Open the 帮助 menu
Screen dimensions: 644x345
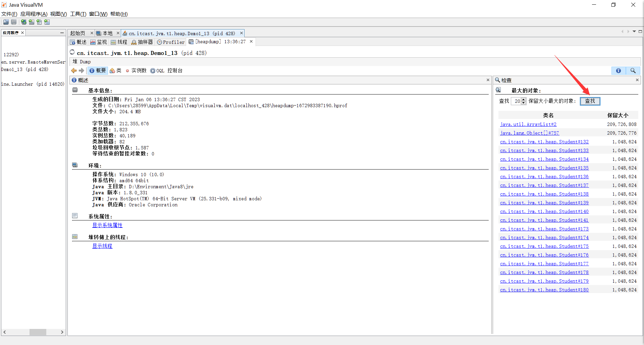tap(119, 14)
